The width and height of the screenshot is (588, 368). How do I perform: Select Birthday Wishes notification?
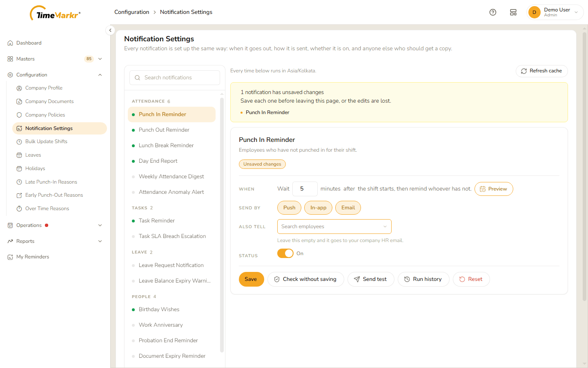click(x=171, y=310)
